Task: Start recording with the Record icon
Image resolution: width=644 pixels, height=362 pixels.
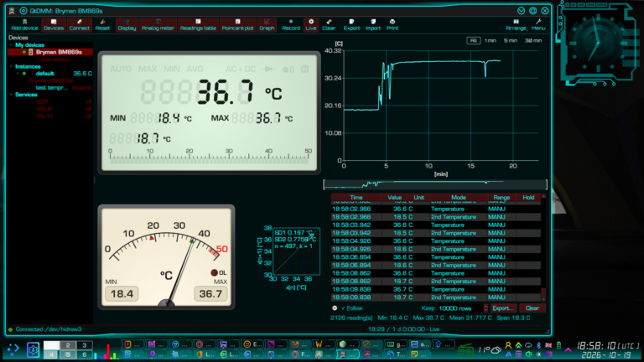Action: pyautogui.click(x=291, y=24)
